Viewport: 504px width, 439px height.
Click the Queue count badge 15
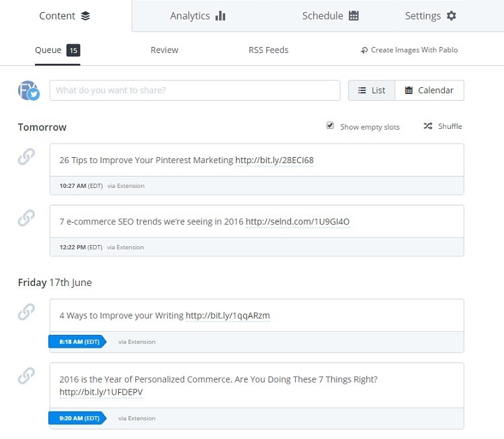coord(73,50)
